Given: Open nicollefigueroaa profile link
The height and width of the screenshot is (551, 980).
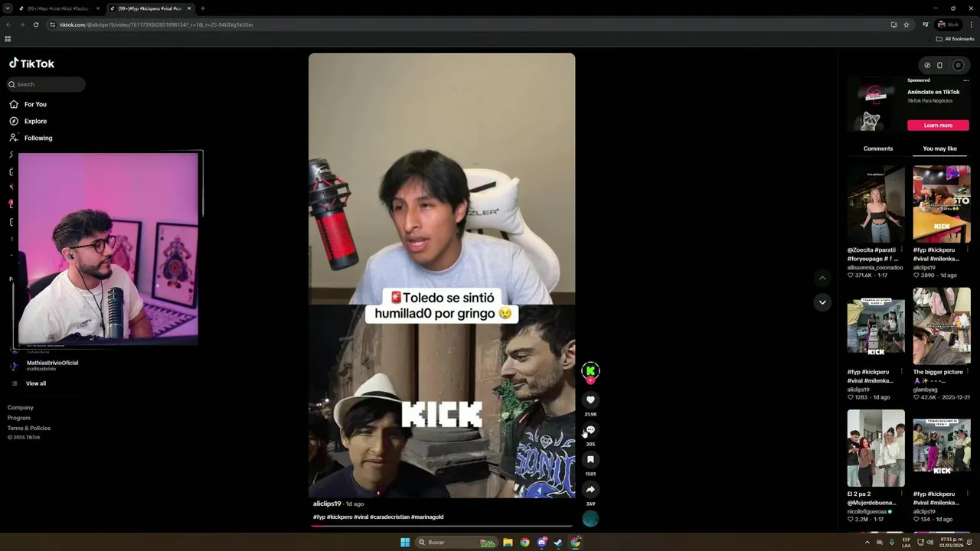Looking at the screenshot, I should click(867, 511).
